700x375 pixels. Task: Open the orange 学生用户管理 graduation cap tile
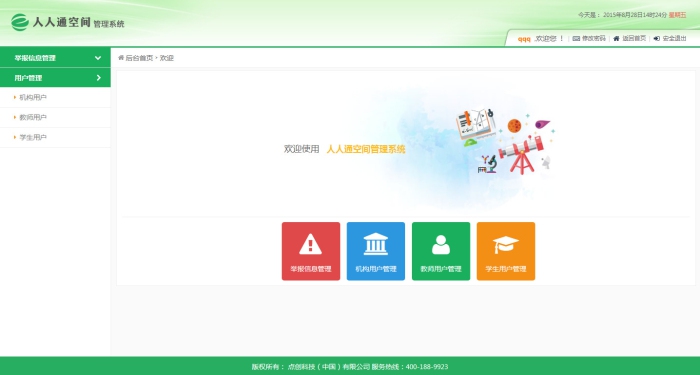506,251
